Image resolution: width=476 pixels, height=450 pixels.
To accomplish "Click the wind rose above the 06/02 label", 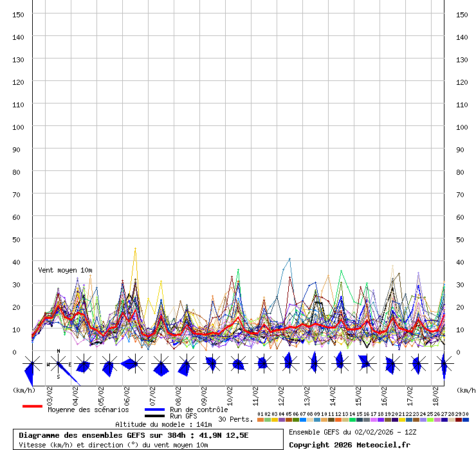I will coord(135,364).
